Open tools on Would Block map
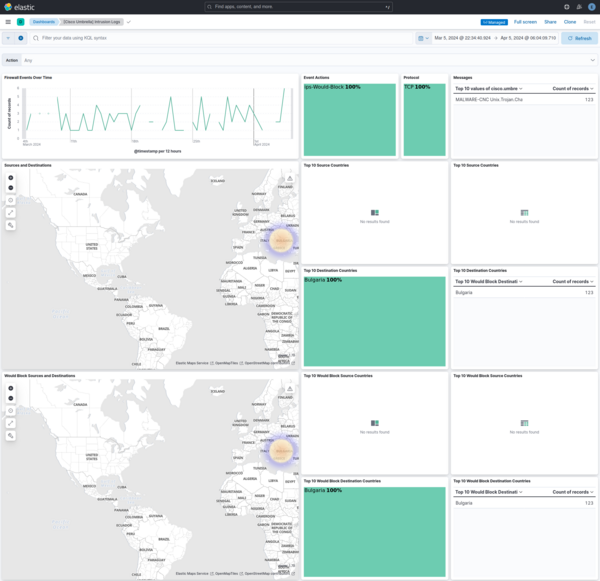The image size is (600, 581). [11, 436]
